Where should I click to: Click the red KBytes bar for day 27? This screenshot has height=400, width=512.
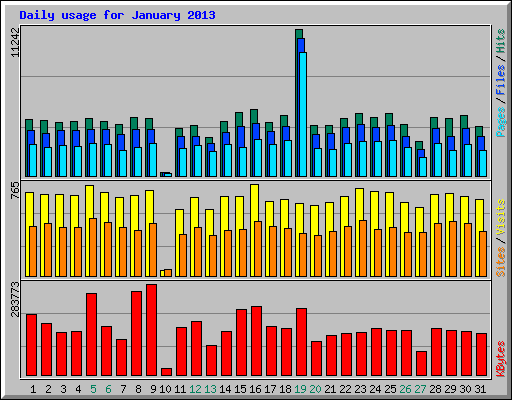421,363
